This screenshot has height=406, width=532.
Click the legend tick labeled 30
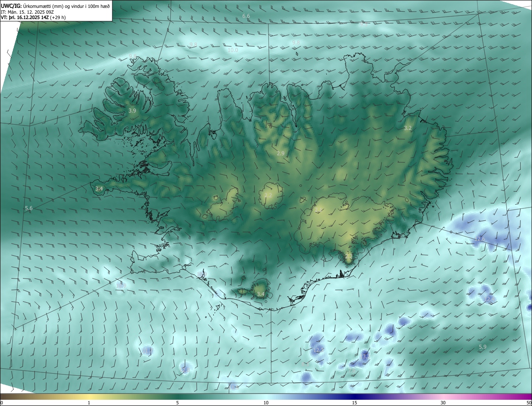click(443, 403)
